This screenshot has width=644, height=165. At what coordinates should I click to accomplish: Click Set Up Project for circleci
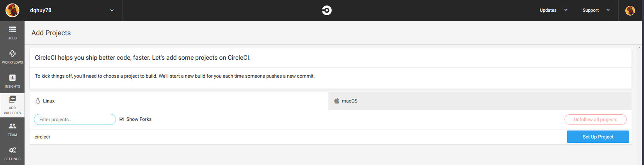[x=598, y=137]
